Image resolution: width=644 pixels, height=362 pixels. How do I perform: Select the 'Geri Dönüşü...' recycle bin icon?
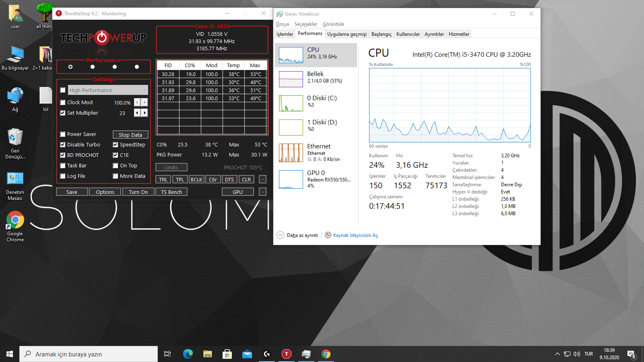coord(15,144)
